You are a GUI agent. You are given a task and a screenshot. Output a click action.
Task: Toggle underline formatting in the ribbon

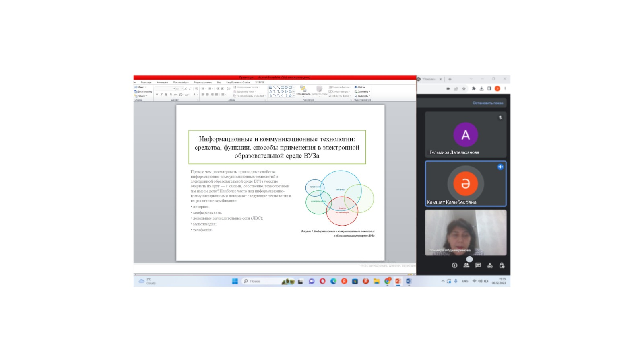[x=166, y=95]
